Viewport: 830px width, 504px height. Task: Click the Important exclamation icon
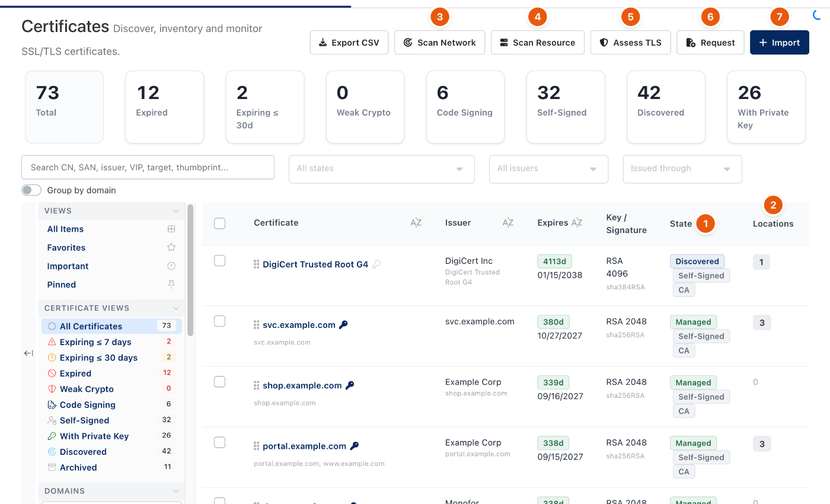(171, 266)
